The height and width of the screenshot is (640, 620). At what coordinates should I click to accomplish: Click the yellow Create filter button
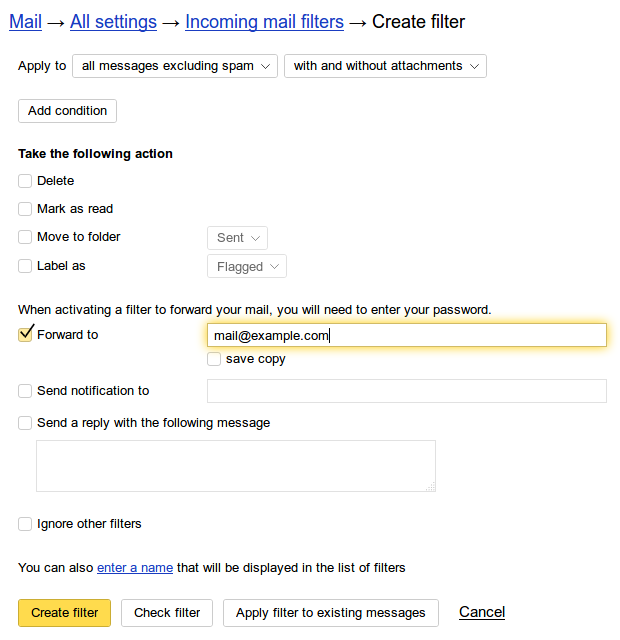(64, 613)
